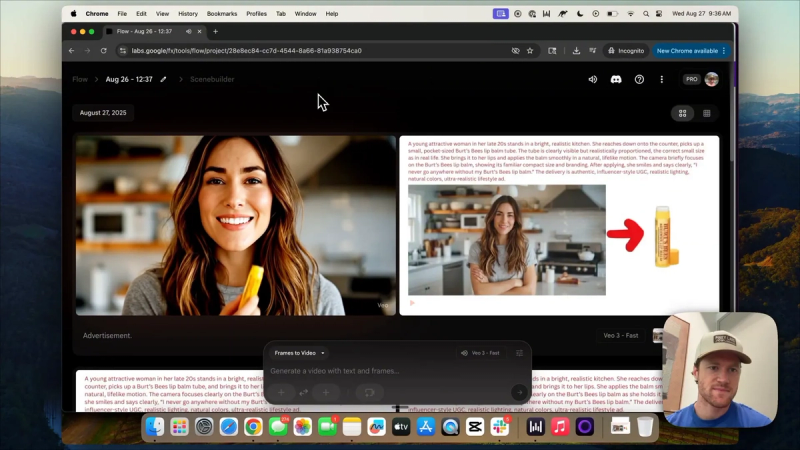Select the Flow - Aug 26 - 12:37 tab
Screen dimensions: 800x450
pos(144,32)
